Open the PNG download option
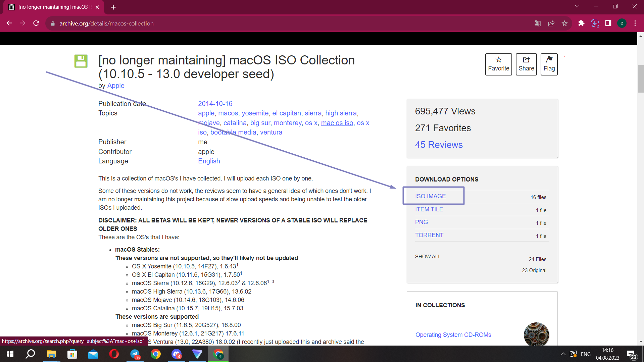This screenshot has width=644, height=362. tap(421, 222)
